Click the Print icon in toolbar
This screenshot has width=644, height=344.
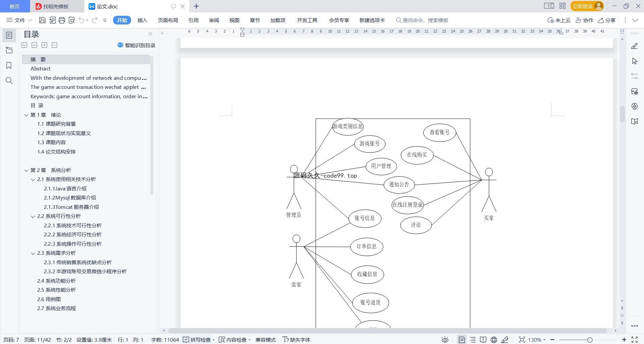62,20
